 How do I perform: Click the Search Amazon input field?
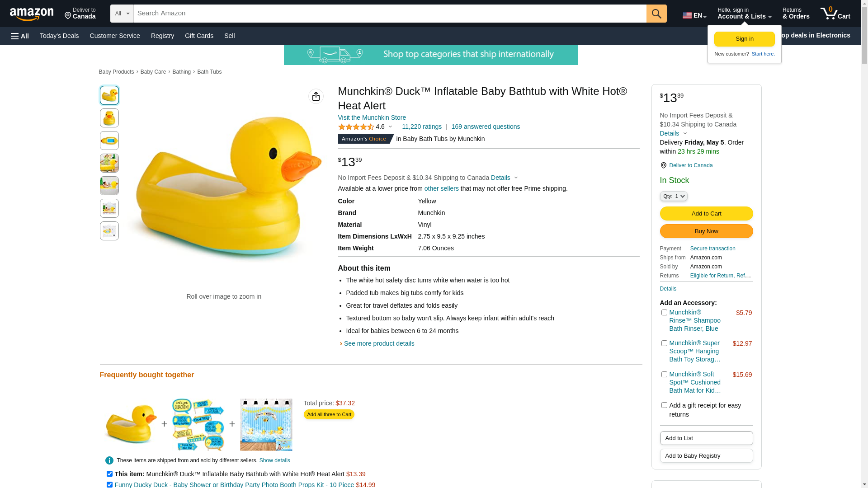pyautogui.click(x=390, y=14)
